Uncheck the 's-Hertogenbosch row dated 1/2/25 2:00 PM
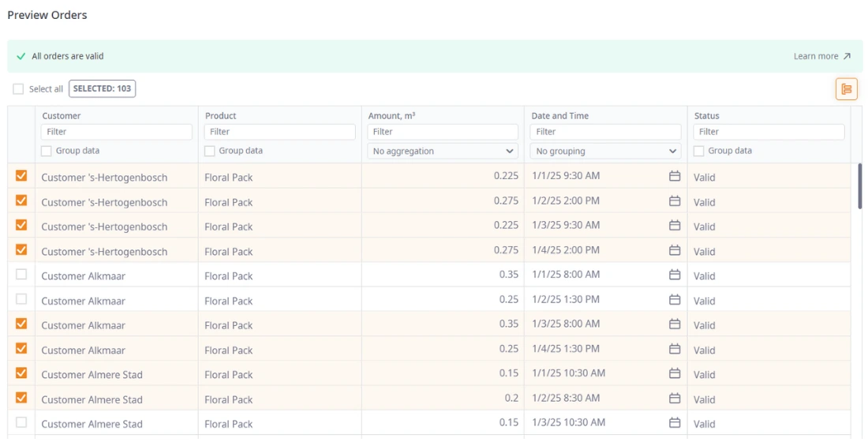 [21, 200]
